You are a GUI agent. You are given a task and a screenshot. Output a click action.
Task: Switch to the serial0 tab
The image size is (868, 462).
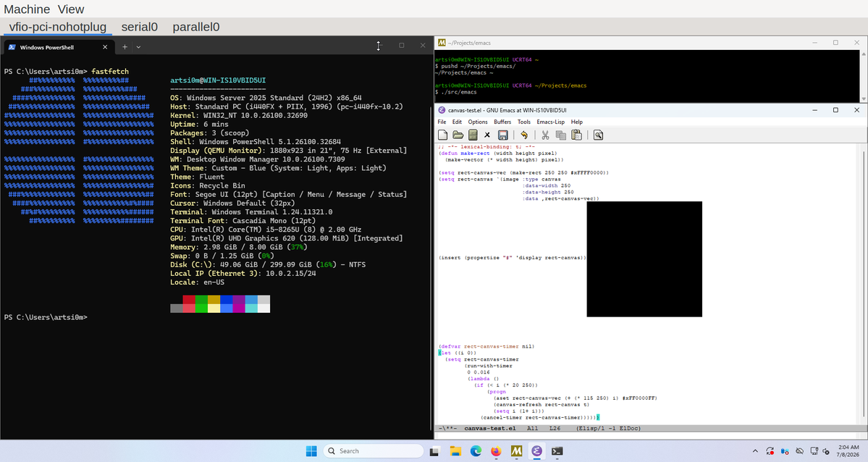coord(140,27)
